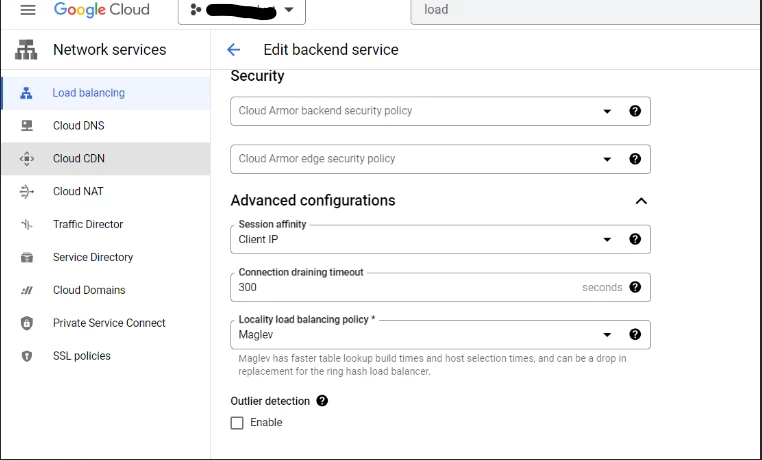
Task: Click the 'Security' section heading
Action: click(257, 76)
